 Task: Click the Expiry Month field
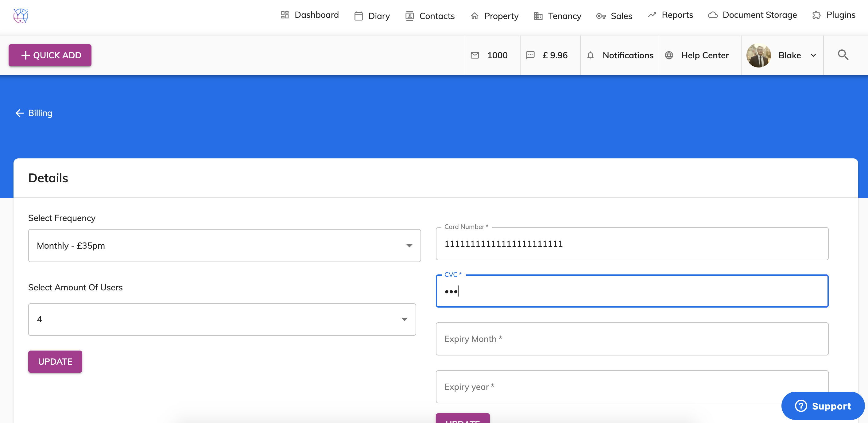[x=632, y=339]
